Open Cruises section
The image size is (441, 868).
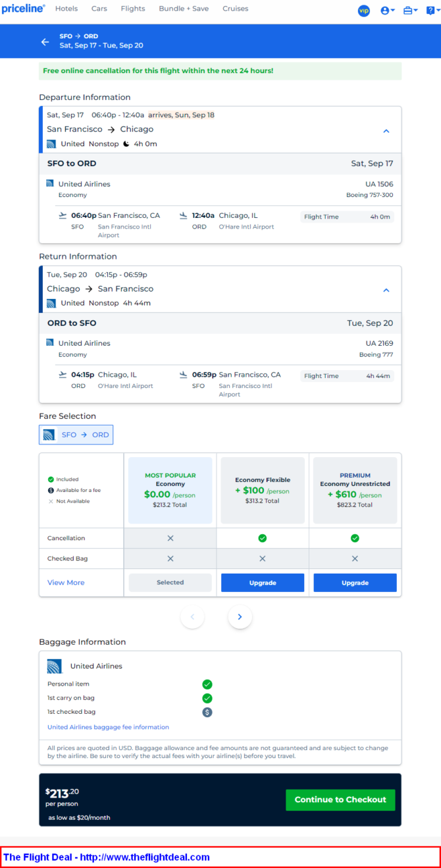(x=236, y=9)
